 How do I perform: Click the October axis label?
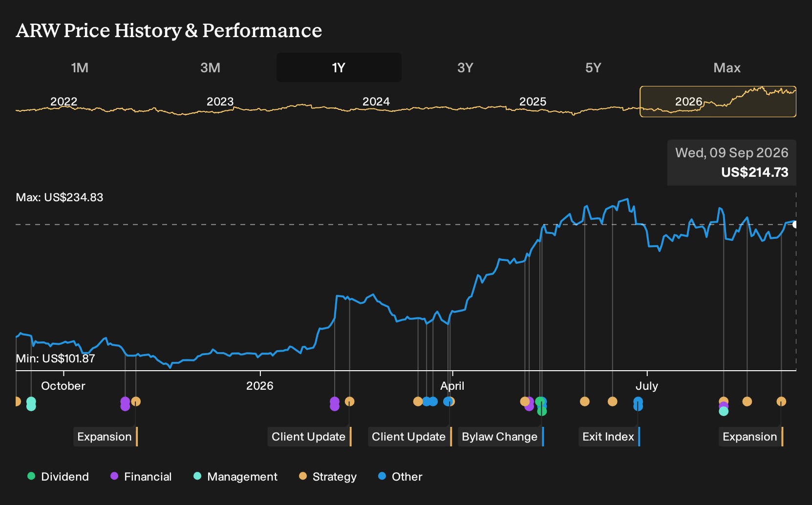pos(63,386)
